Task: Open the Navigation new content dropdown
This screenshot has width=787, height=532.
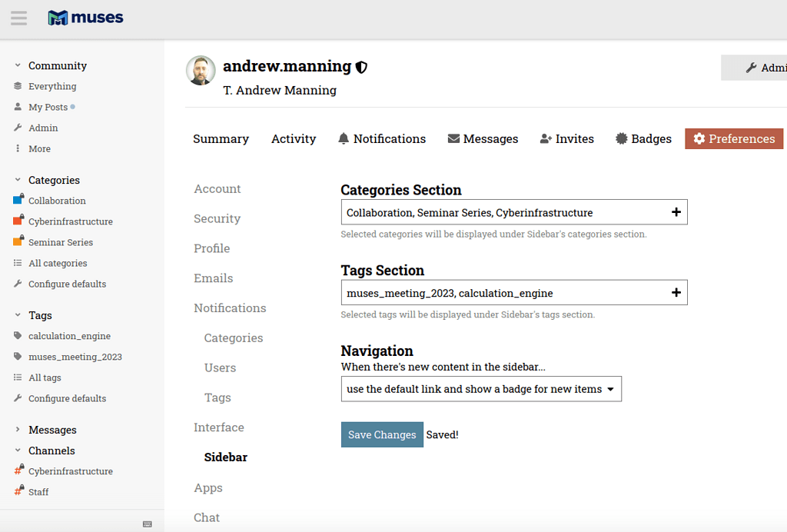Action: click(481, 389)
